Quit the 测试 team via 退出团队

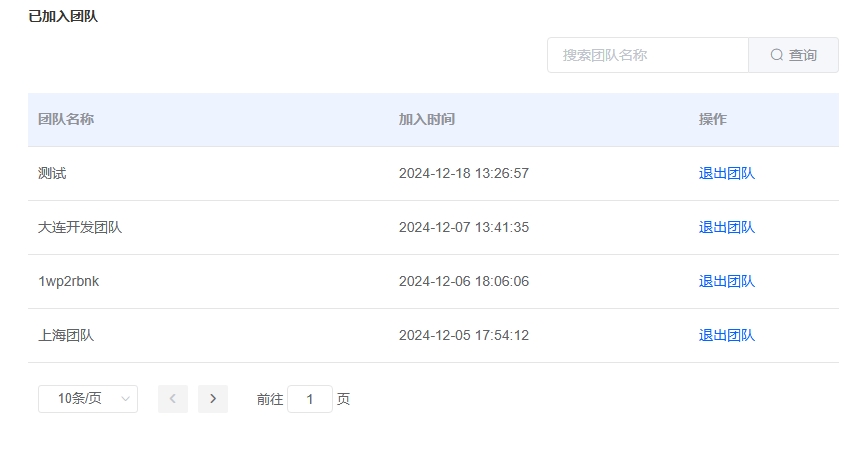727,173
